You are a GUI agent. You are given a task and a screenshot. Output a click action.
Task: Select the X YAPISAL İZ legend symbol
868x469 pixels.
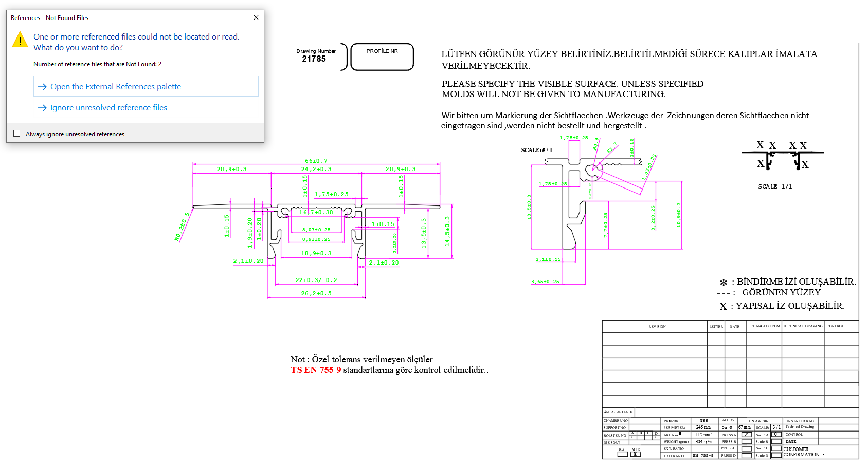coord(724,306)
